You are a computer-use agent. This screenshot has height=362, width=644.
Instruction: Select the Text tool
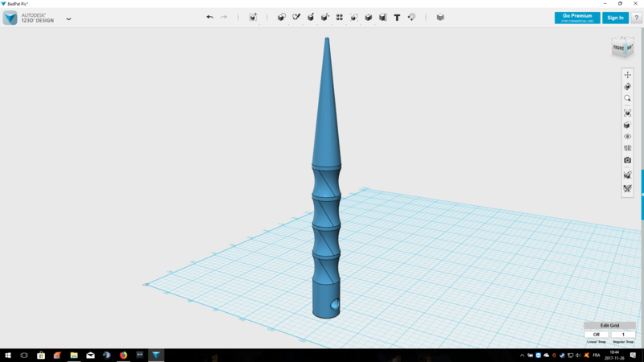pyautogui.click(x=397, y=17)
